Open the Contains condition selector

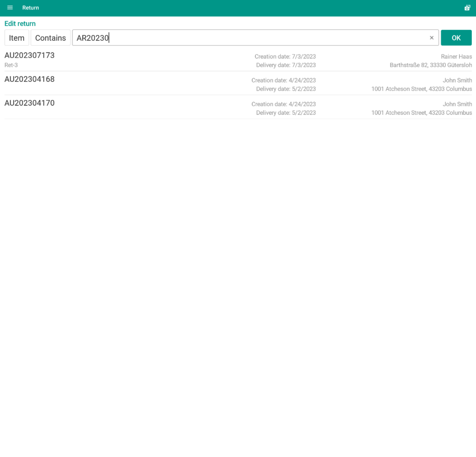tap(50, 38)
